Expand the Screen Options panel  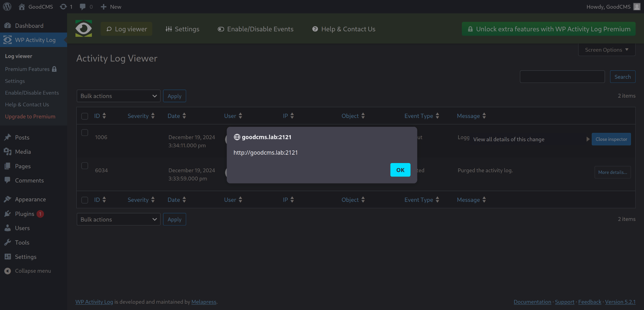point(607,50)
